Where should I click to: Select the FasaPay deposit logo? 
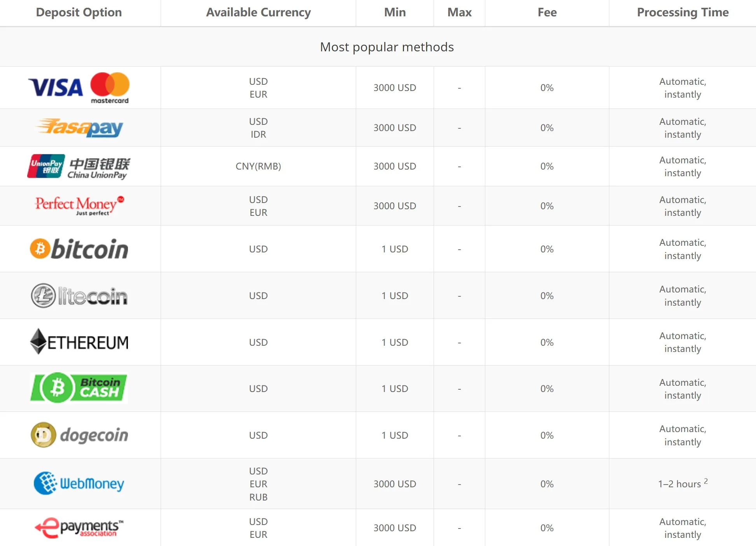coord(80,128)
